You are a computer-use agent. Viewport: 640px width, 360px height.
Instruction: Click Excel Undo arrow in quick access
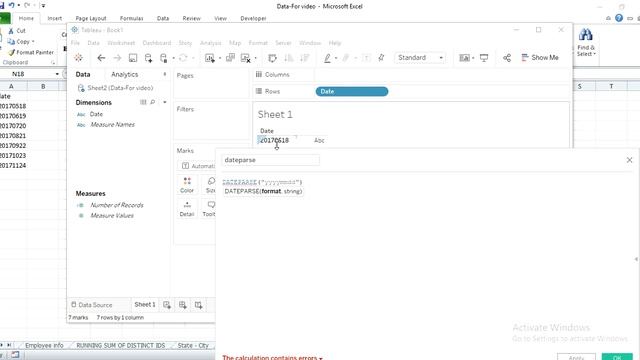coord(11,5)
